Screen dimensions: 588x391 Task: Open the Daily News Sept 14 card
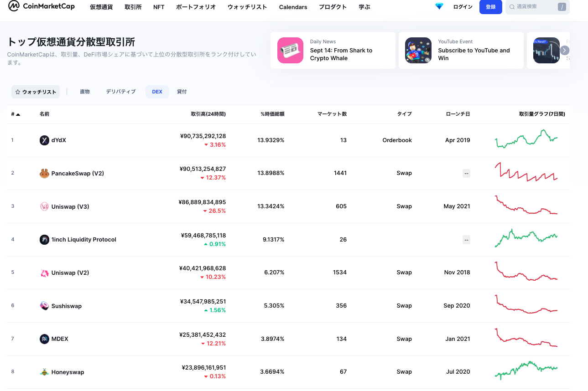click(x=333, y=51)
